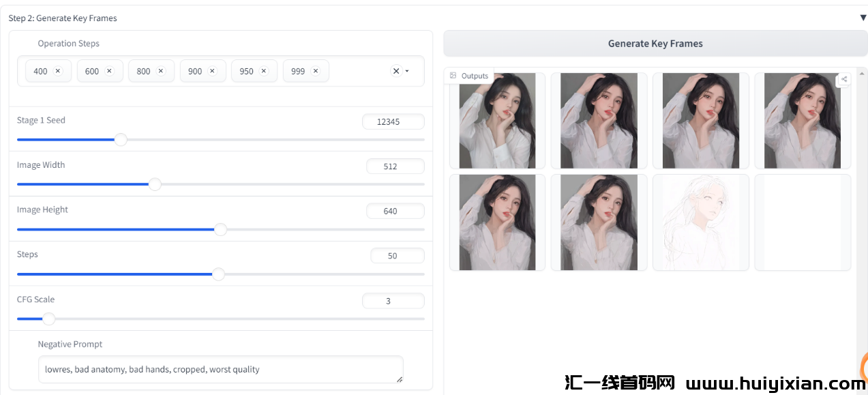868x395 pixels.
Task: Collapse the Step 2 Generate Key Frames section
Action: coord(863,18)
